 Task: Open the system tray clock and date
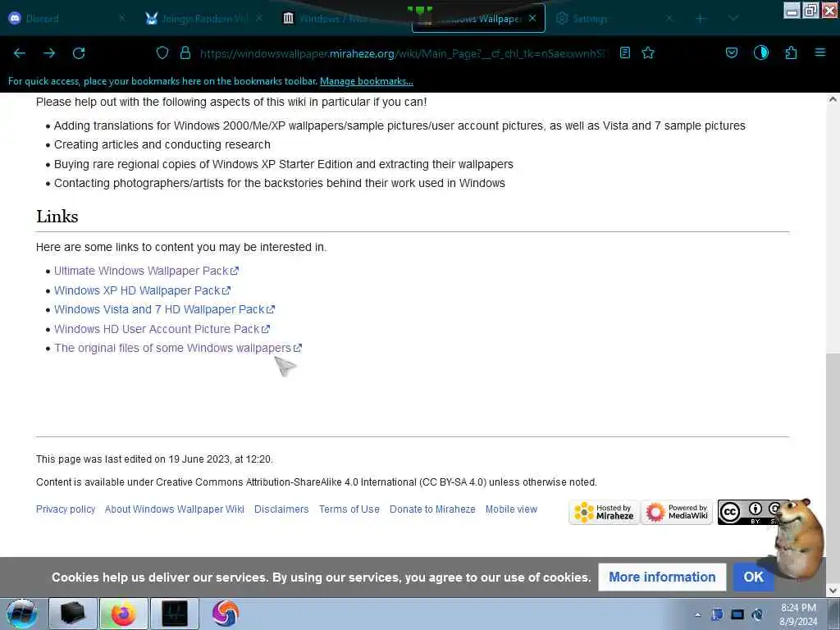(798, 614)
